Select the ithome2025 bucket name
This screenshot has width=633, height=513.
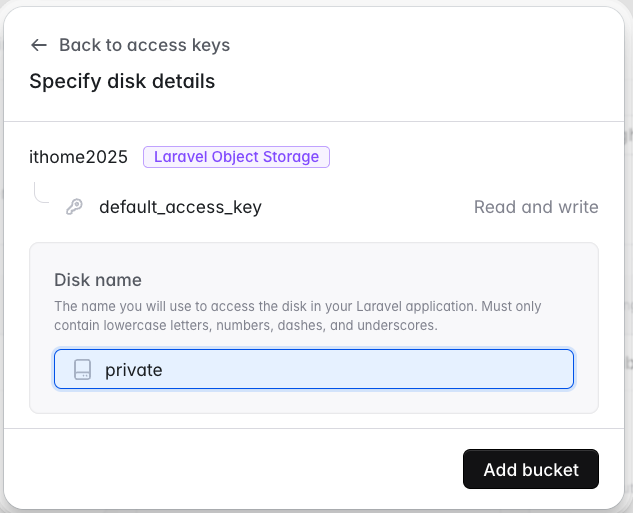tap(79, 157)
